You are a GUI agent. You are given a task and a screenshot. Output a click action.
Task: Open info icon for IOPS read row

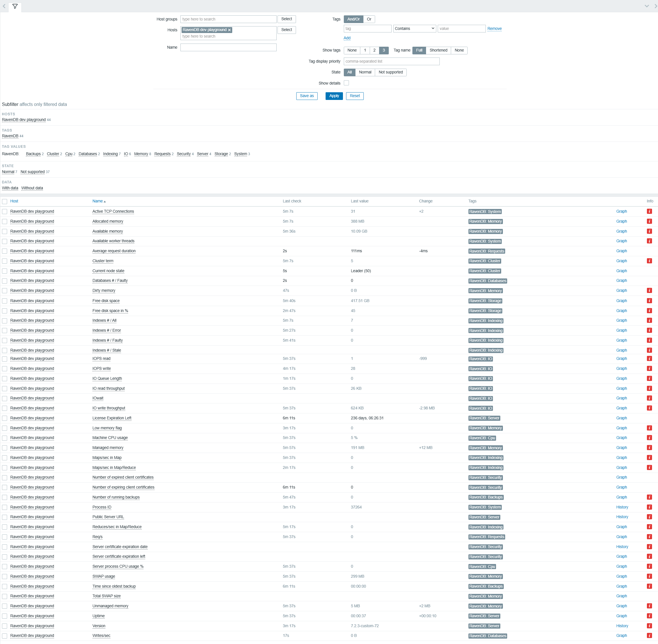point(649,358)
